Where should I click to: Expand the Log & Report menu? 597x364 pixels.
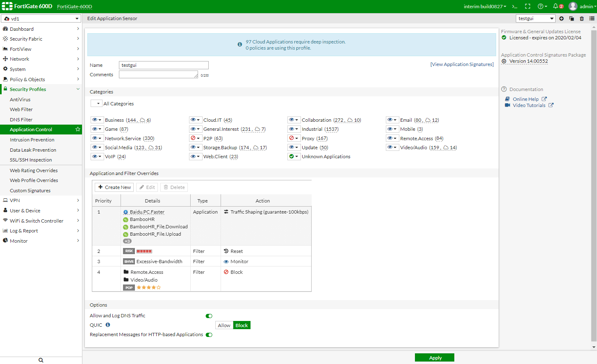[25, 230]
